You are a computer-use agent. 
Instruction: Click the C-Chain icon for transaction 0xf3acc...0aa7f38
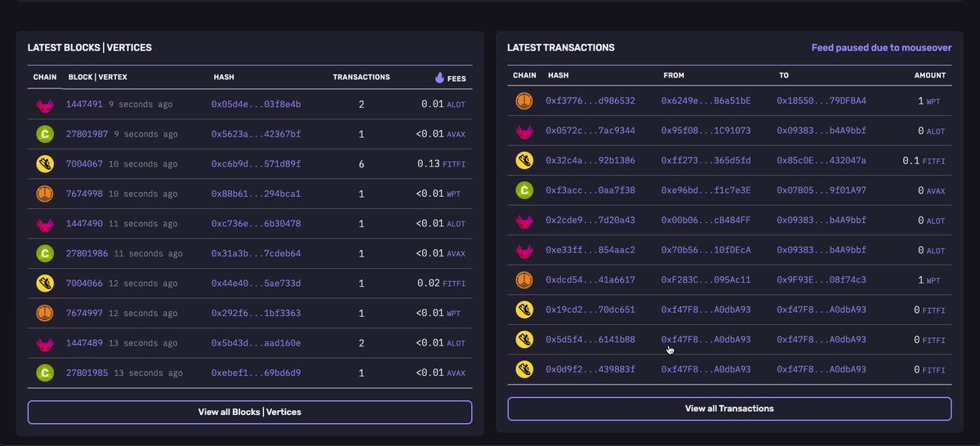524,190
